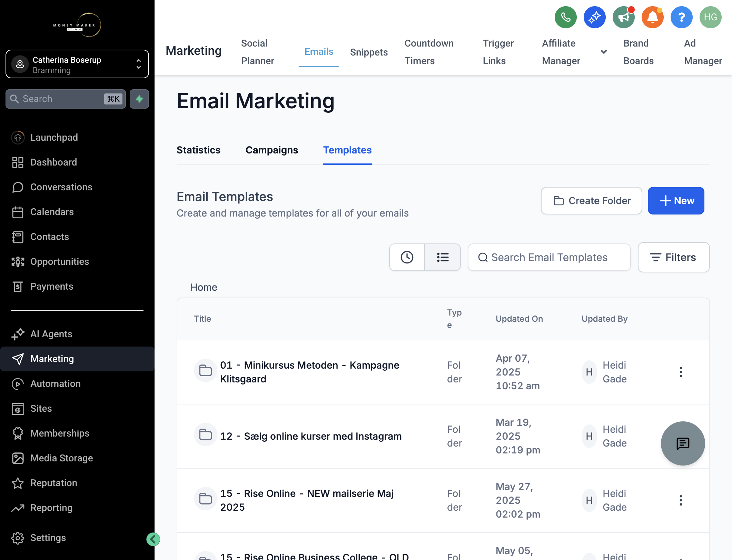Collapse the sidebar with green arrow

click(153, 539)
